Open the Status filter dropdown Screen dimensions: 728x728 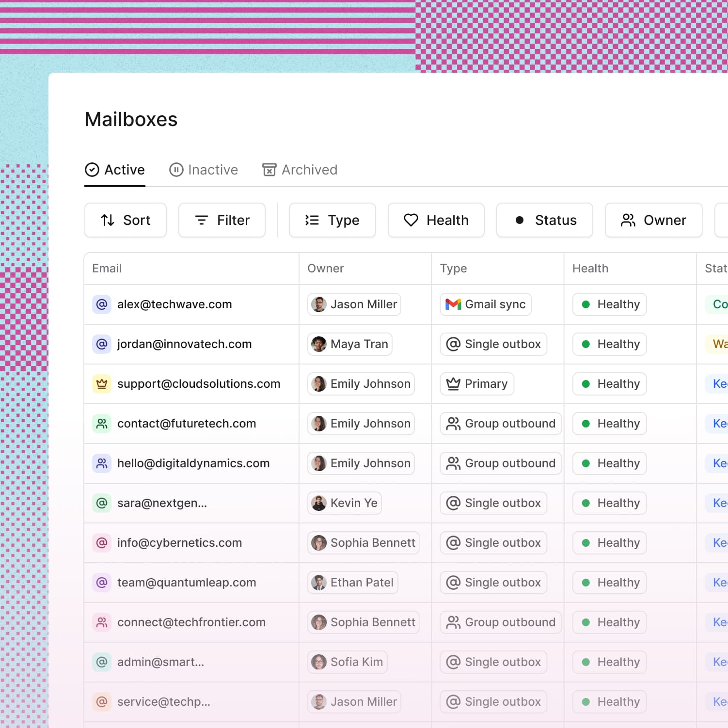pos(544,220)
